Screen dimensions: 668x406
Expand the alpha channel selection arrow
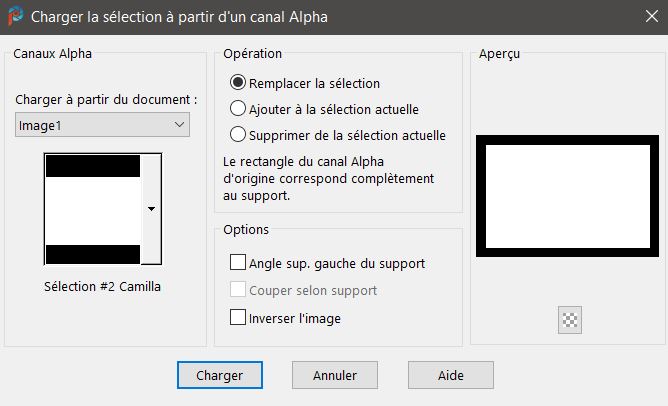151,209
